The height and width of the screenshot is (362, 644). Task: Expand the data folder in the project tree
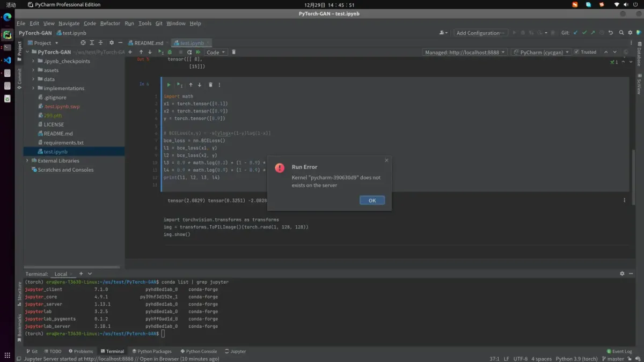click(x=33, y=79)
